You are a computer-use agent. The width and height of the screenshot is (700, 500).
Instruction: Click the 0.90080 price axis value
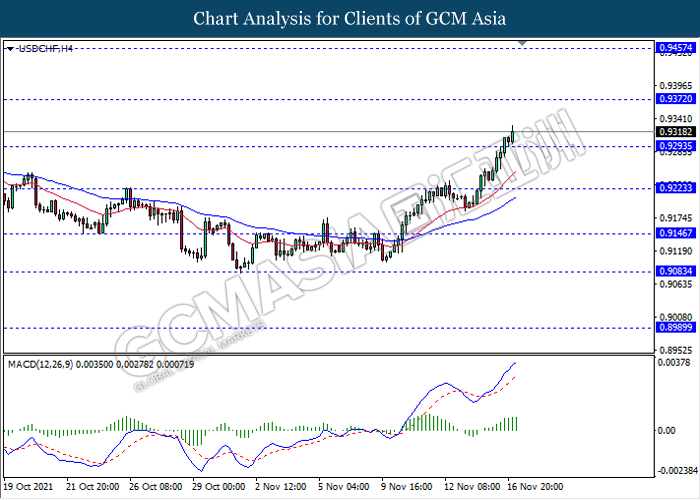click(675, 317)
